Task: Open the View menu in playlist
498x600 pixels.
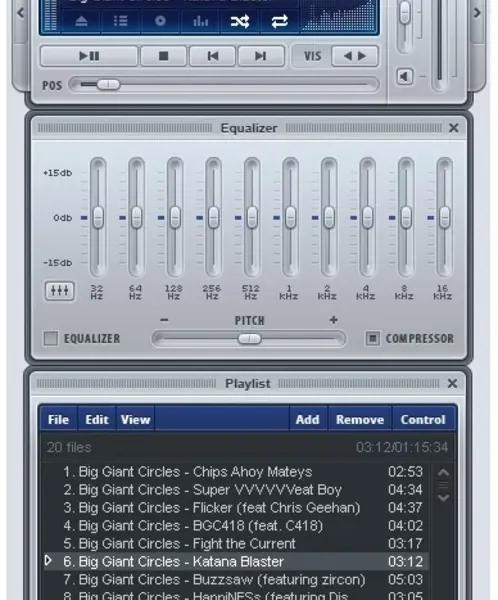Action: (136, 420)
